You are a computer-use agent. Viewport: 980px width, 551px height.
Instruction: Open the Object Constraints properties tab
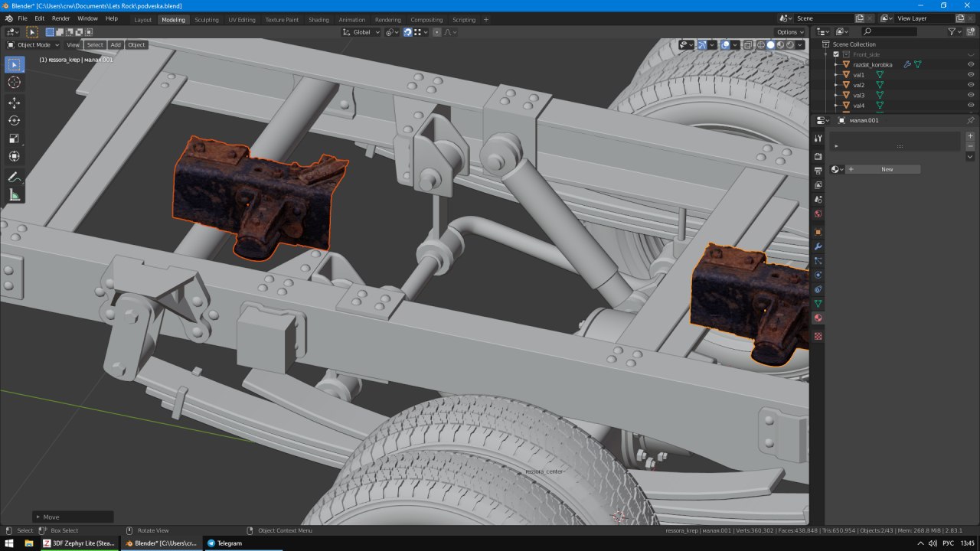(x=818, y=289)
